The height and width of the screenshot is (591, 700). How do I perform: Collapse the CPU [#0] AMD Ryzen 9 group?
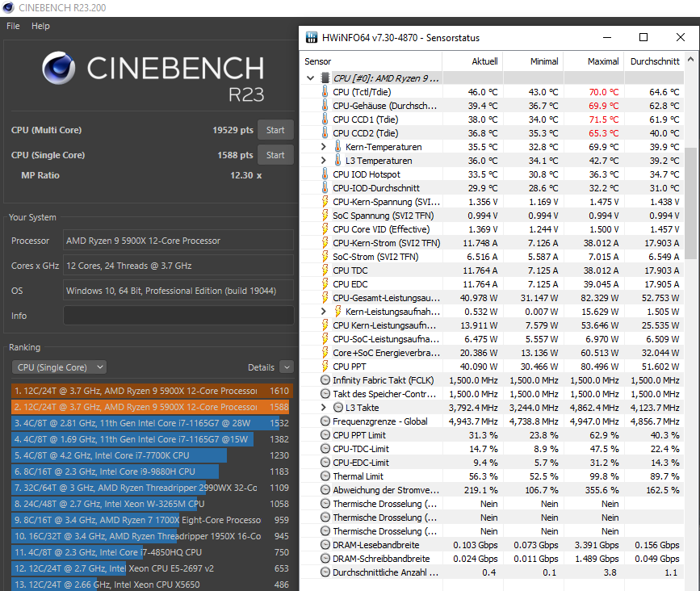click(311, 78)
